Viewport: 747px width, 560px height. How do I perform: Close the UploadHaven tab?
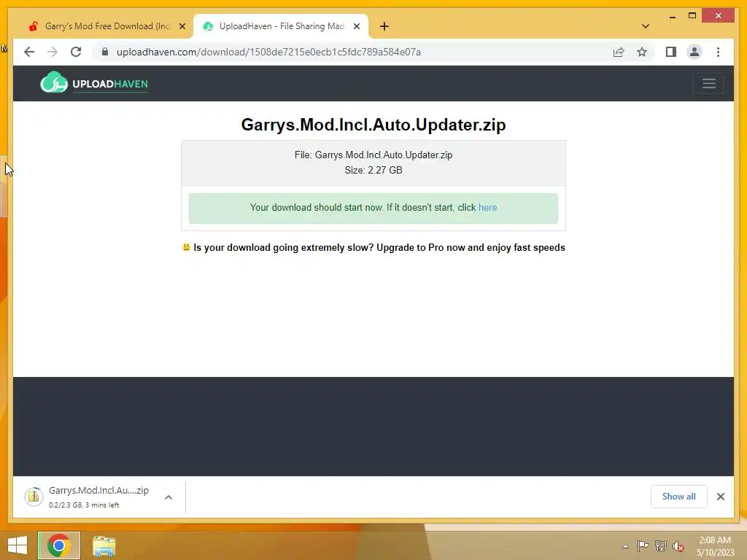[356, 26]
